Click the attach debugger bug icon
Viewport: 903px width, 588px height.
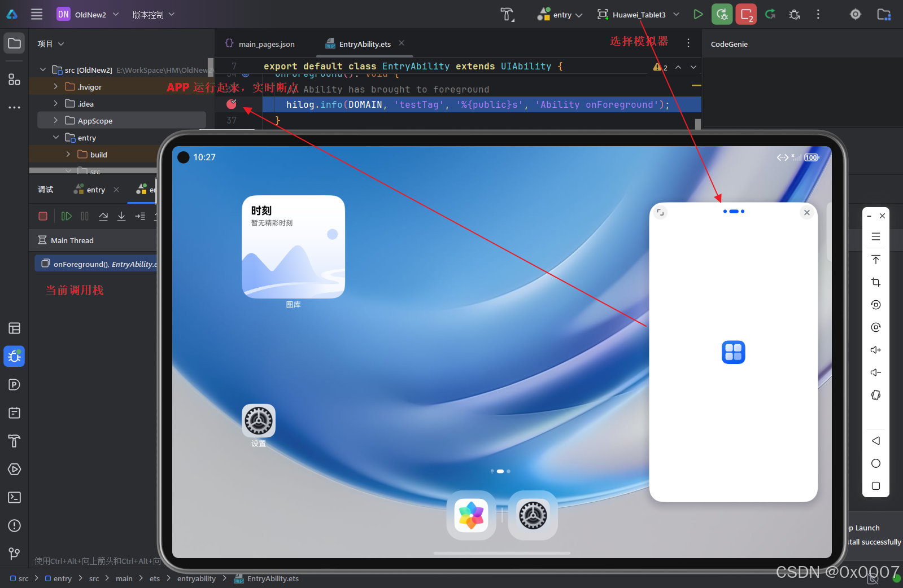pos(795,14)
